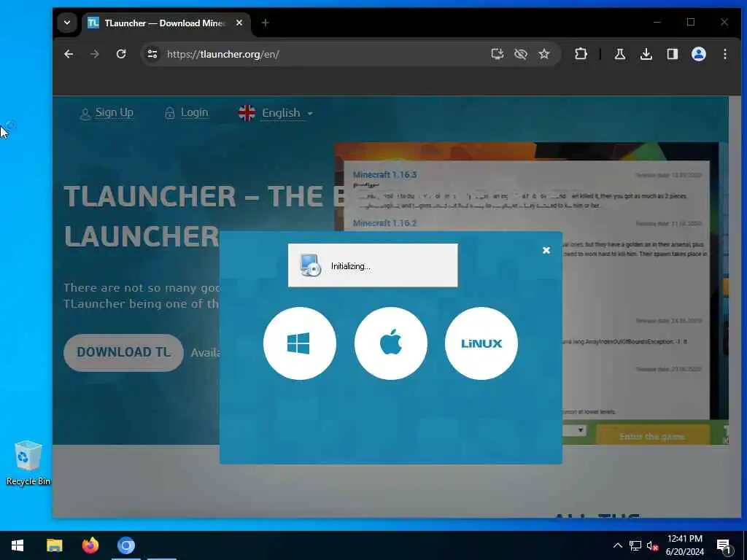747x560 pixels.
Task: Open site information icon in address bar
Action: (x=152, y=54)
